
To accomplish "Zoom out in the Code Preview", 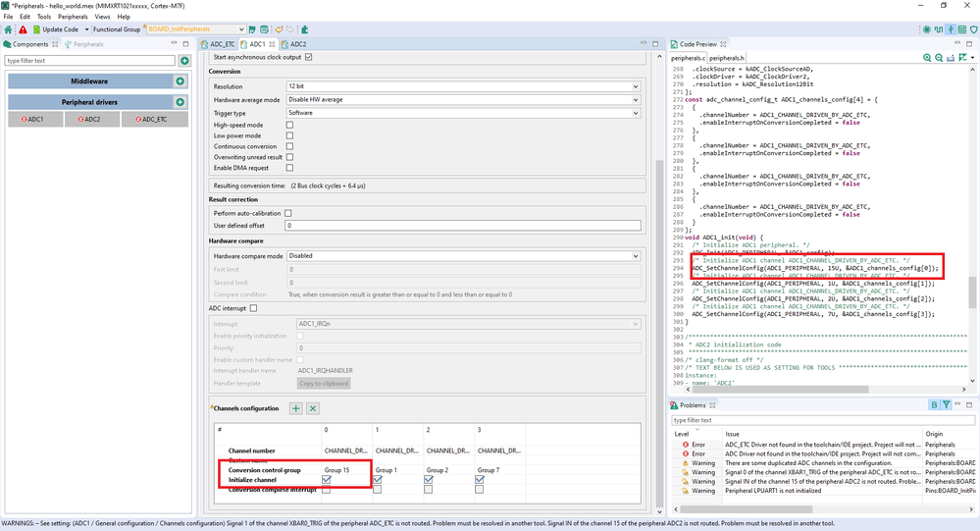I will point(939,58).
